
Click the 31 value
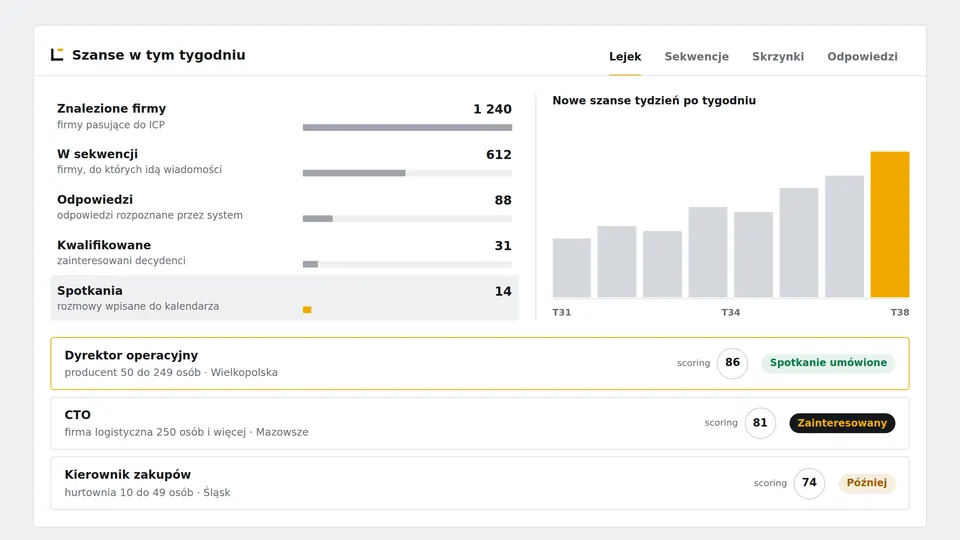coord(503,246)
